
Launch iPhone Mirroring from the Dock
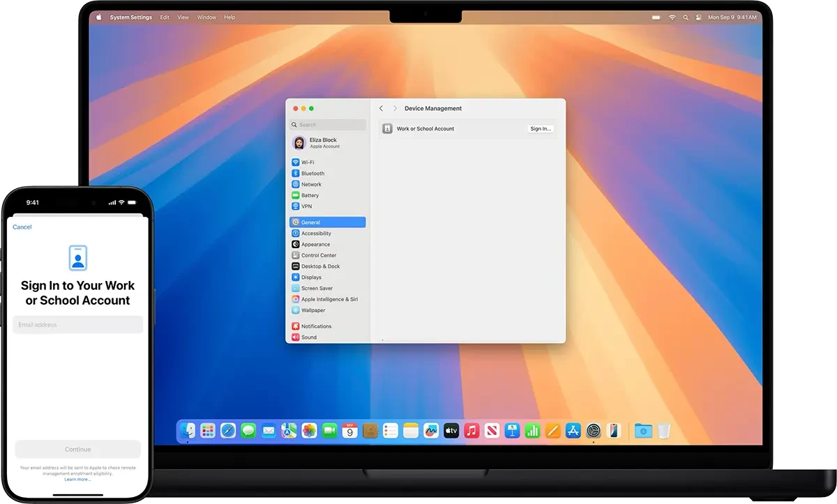pyautogui.click(x=614, y=431)
